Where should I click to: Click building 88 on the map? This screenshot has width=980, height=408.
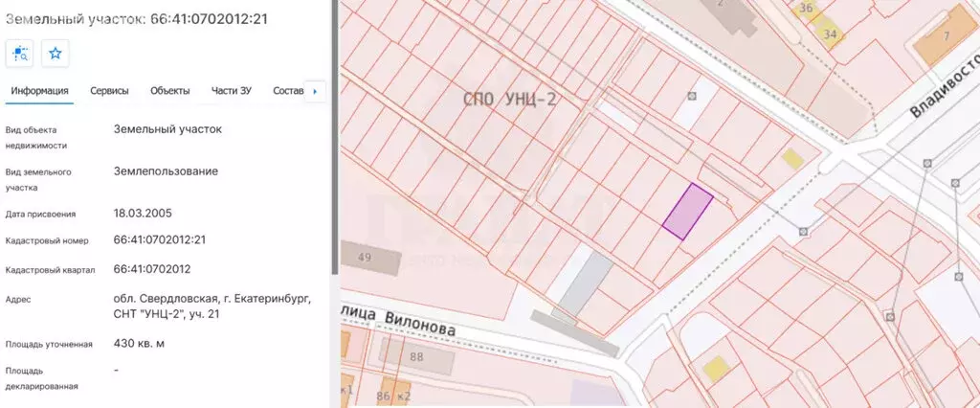pyautogui.click(x=416, y=358)
